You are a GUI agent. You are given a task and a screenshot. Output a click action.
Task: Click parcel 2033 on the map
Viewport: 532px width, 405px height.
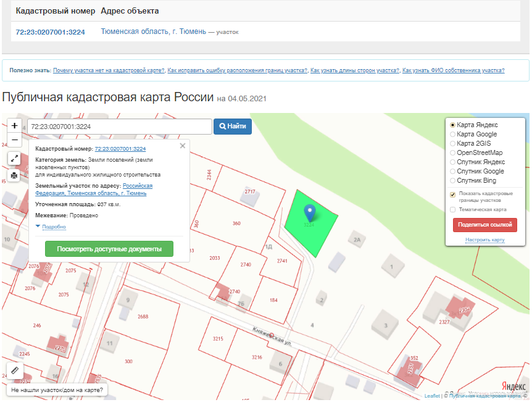click(x=214, y=258)
